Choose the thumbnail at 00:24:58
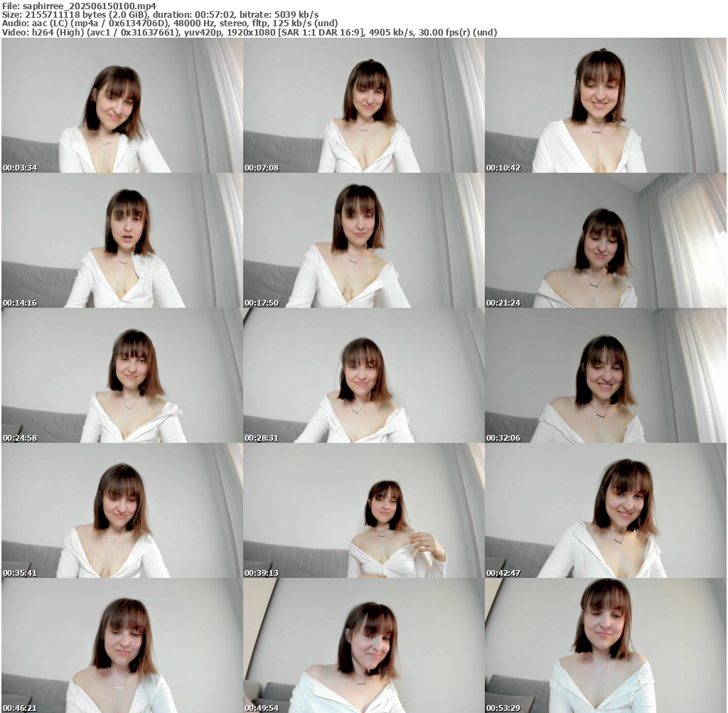 [x=122, y=375]
